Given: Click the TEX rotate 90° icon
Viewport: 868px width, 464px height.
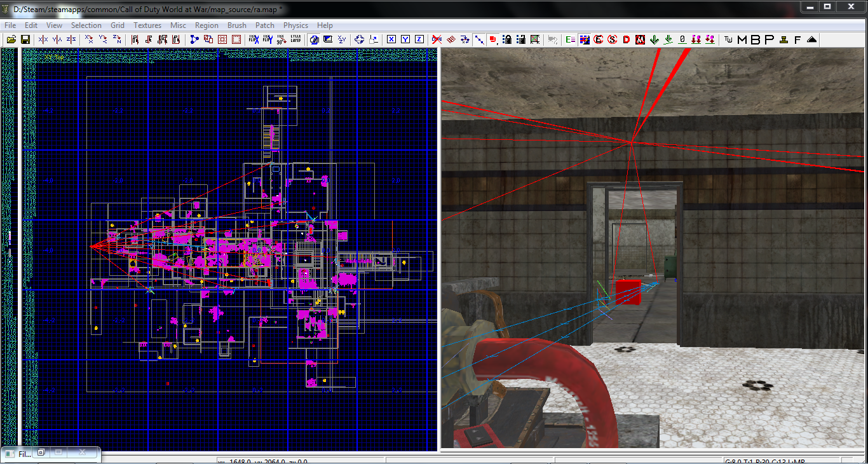Looking at the screenshot, I should pos(281,39).
